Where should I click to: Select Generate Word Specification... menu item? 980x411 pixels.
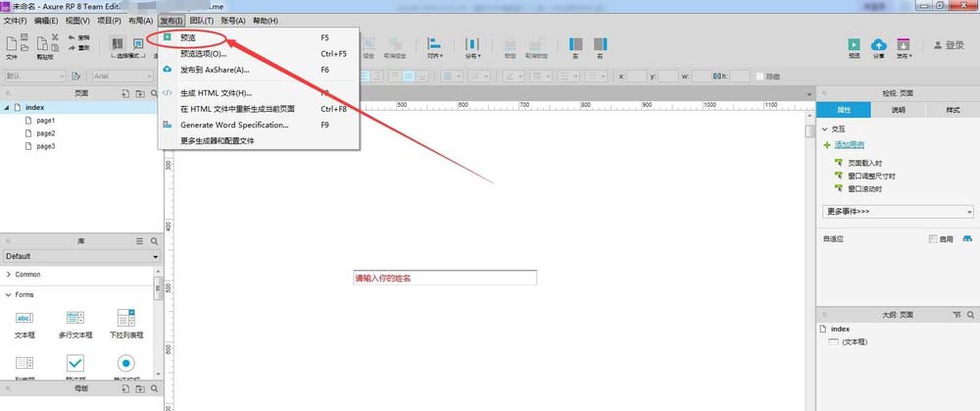[x=259, y=125]
